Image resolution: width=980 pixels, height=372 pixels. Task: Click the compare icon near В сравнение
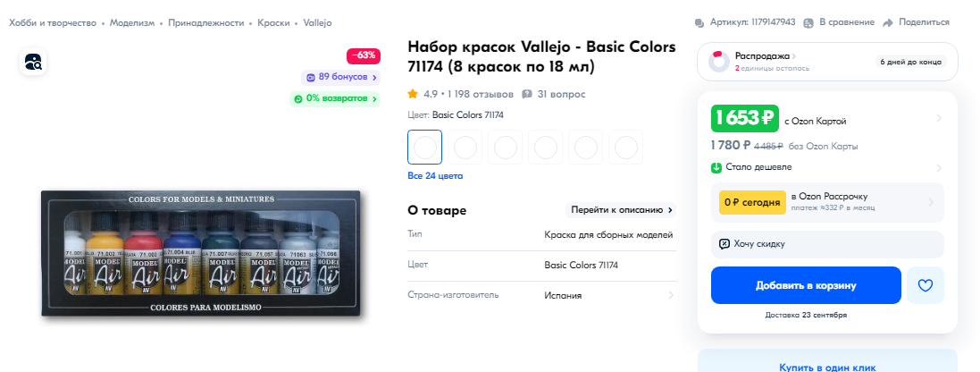point(808,22)
